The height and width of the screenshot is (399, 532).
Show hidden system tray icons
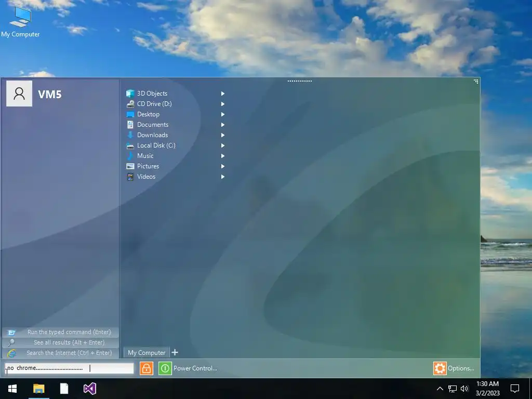(440, 389)
